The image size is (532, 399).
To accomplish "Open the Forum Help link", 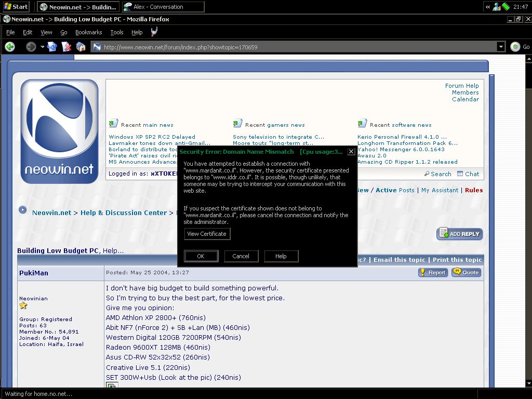I will [x=461, y=86].
